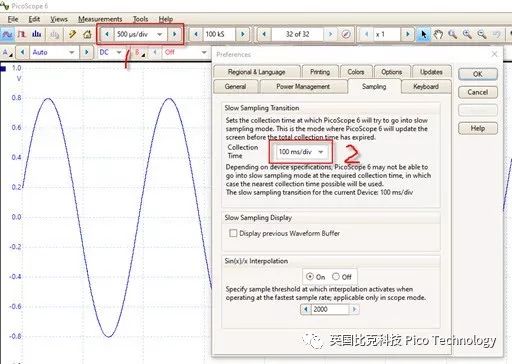Decrease the x 1 zoom factor
The image size is (512, 364).
click(367, 34)
